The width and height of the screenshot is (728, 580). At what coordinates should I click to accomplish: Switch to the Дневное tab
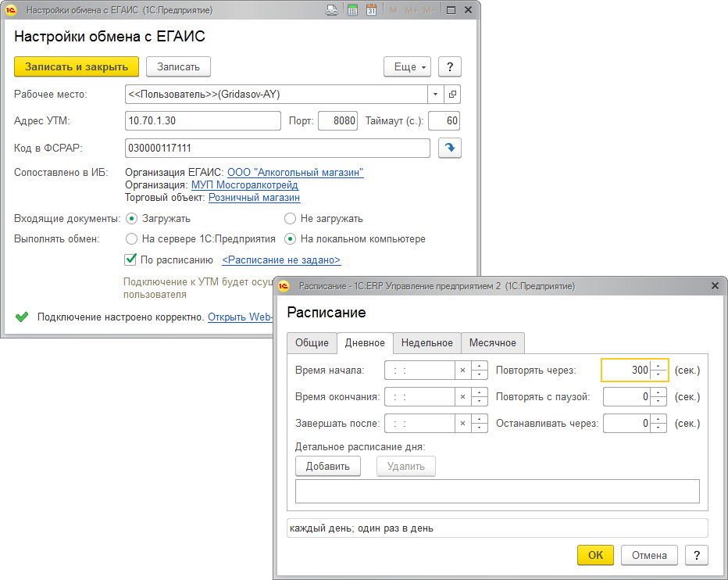click(x=365, y=343)
